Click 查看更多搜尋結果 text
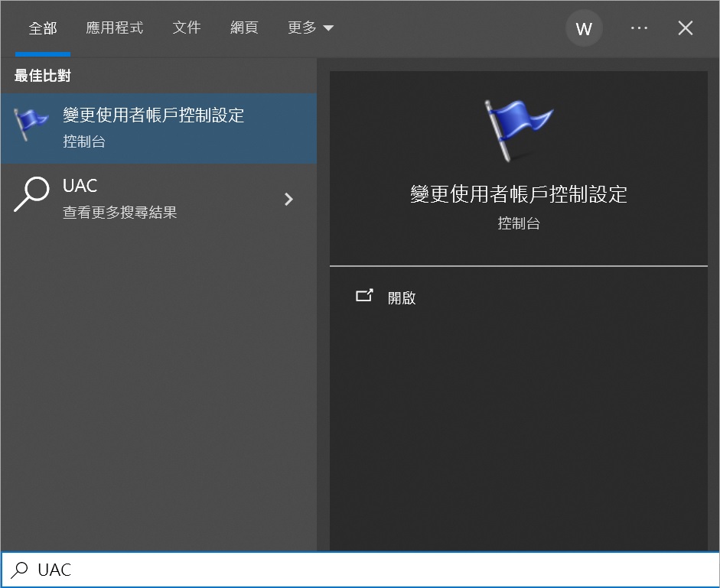 click(x=119, y=213)
